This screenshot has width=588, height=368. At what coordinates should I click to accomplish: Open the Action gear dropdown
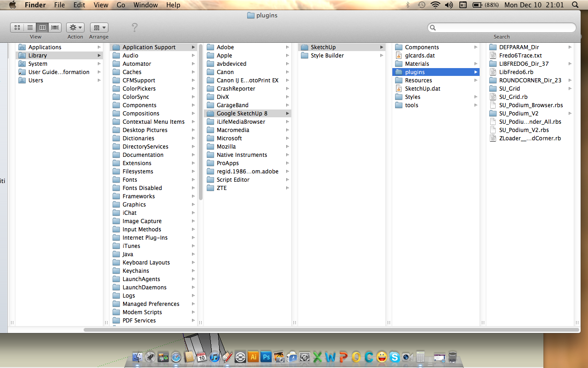(x=75, y=28)
